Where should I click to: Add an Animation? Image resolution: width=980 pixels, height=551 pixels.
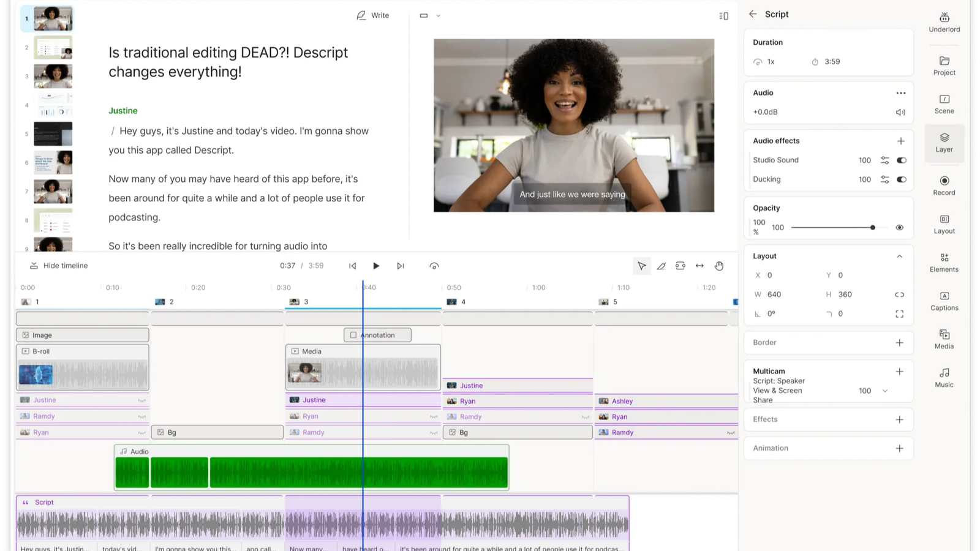[899, 448]
